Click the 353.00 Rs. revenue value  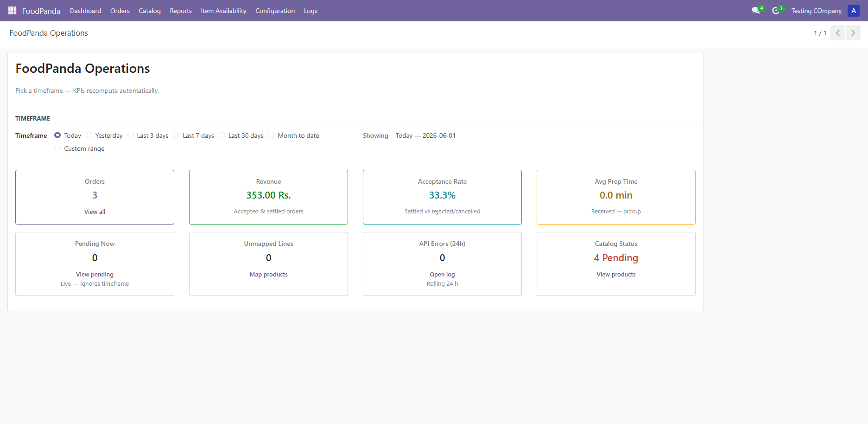point(269,195)
